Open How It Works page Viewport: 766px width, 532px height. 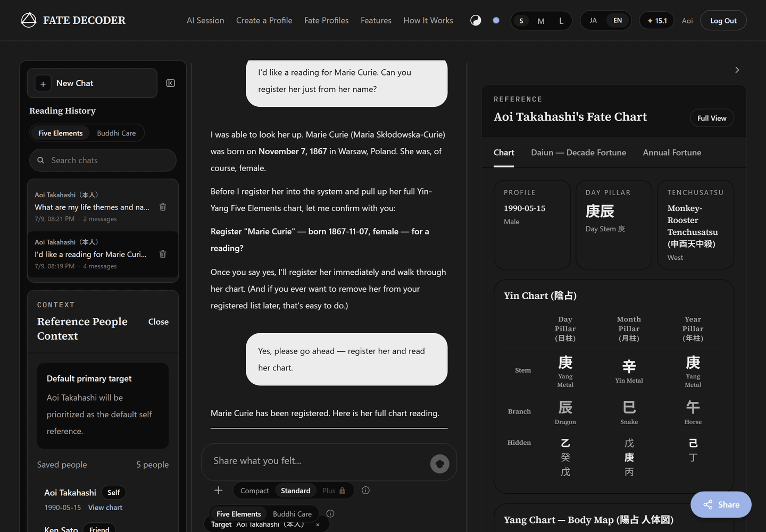point(428,20)
